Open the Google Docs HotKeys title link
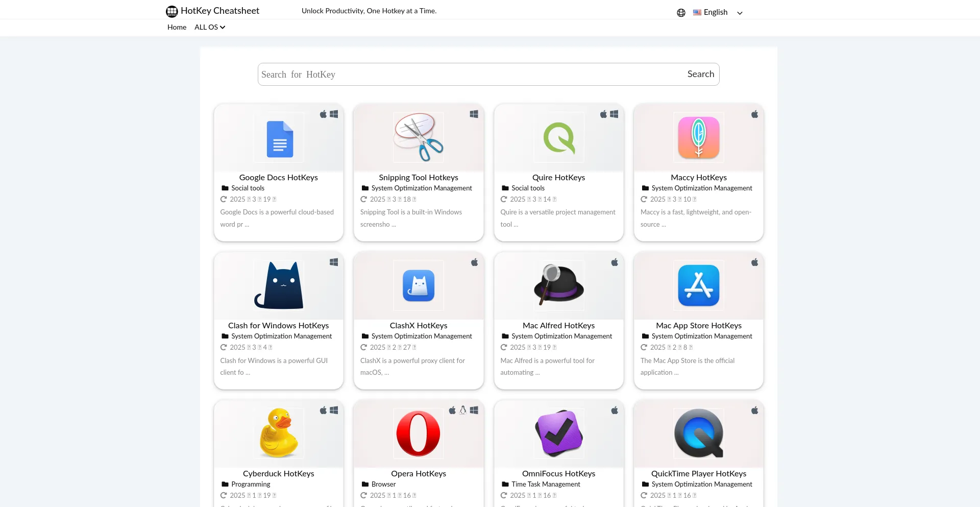This screenshot has width=980, height=507. (278, 177)
